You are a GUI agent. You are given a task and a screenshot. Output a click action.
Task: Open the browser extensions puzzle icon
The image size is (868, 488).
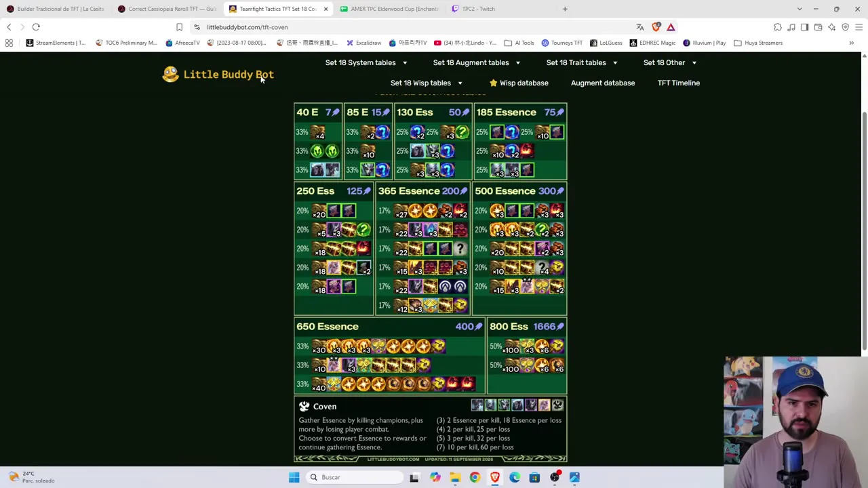(777, 27)
